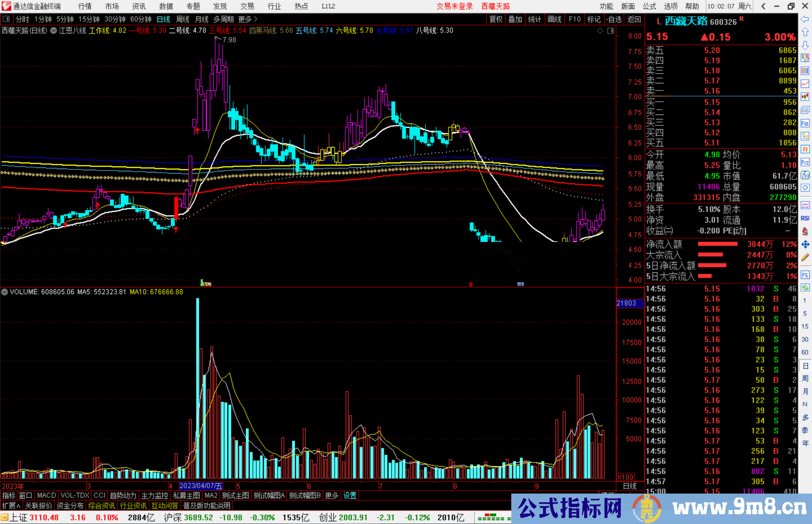Open the 市场 menu

(x=112, y=6)
